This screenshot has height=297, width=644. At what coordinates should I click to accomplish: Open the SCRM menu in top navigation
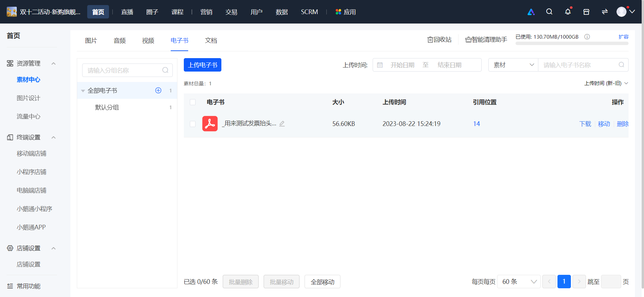309,12
